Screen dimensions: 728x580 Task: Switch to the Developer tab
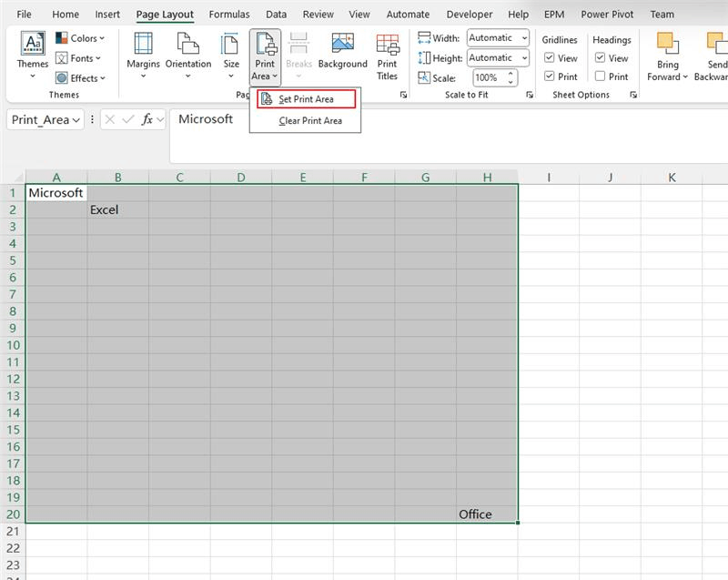470,15
